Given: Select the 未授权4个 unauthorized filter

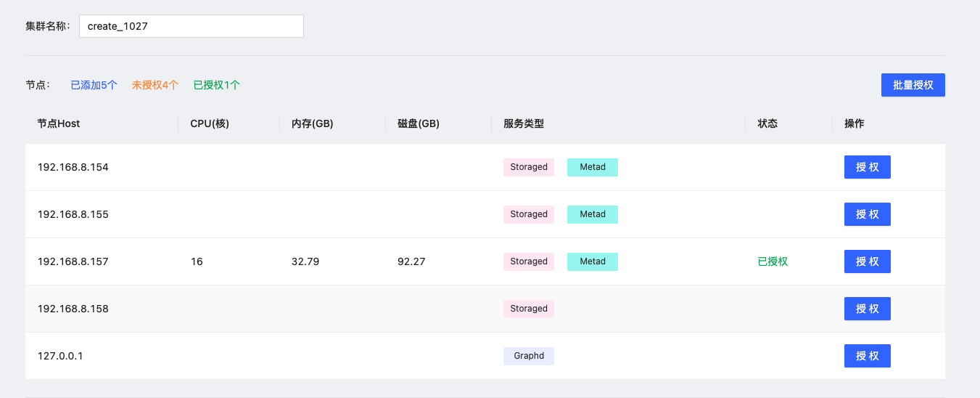Looking at the screenshot, I should (x=155, y=85).
